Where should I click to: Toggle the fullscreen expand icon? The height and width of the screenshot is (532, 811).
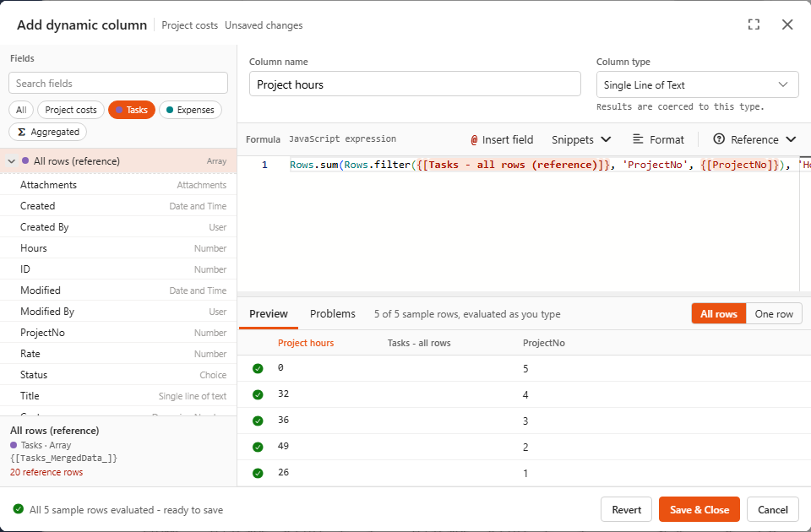[754, 24]
